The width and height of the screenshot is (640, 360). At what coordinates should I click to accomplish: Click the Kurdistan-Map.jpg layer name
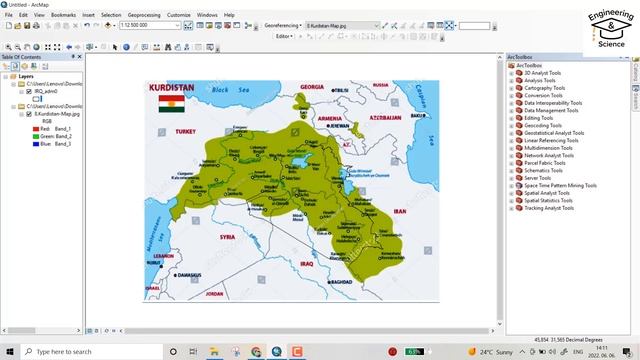57,114
